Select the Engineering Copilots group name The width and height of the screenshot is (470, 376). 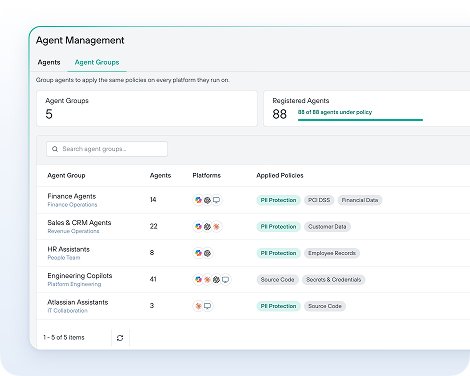coord(80,276)
